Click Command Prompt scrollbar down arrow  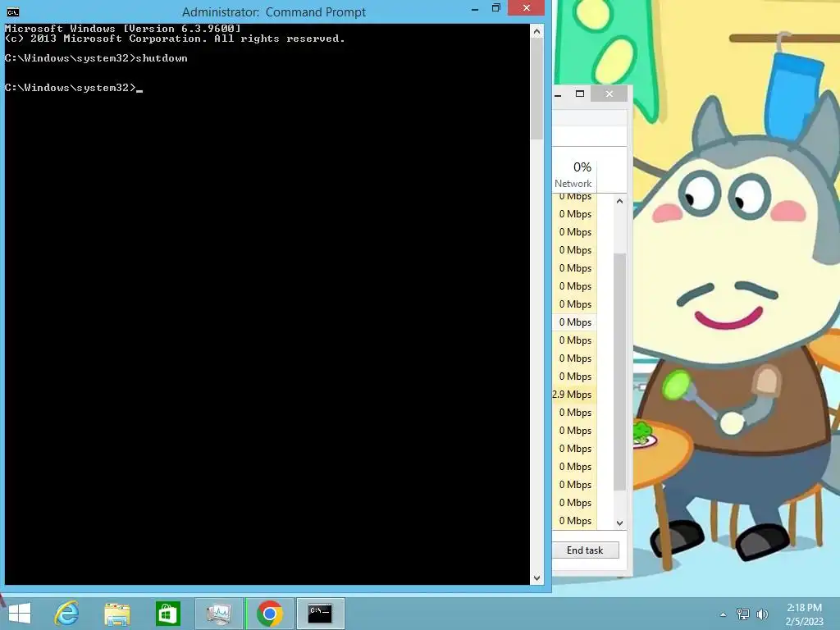point(536,578)
